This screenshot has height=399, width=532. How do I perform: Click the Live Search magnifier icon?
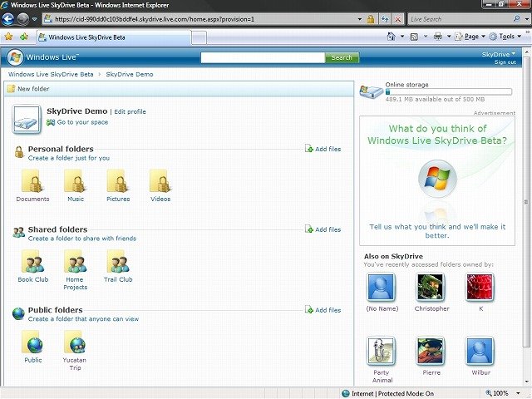click(x=517, y=19)
